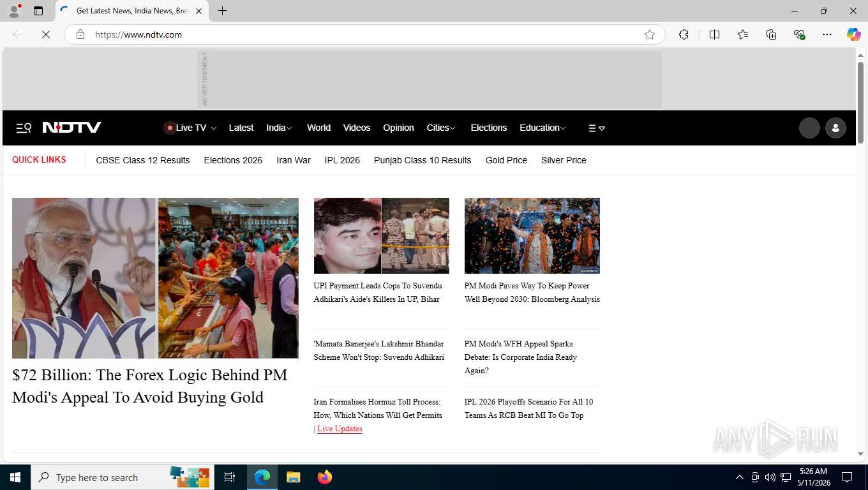Expand the India menu dropdown
868x490 pixels.
[x=279, y=128]
